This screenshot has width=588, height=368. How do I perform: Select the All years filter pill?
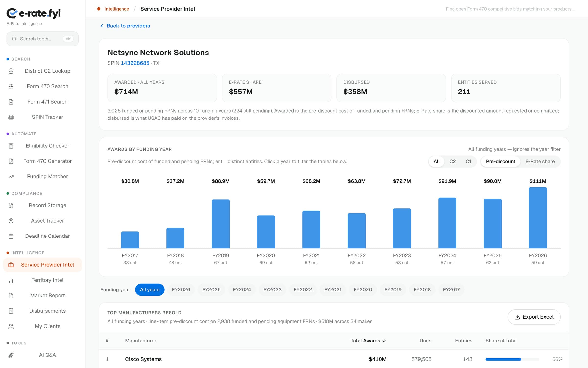[x=150, y=289]
